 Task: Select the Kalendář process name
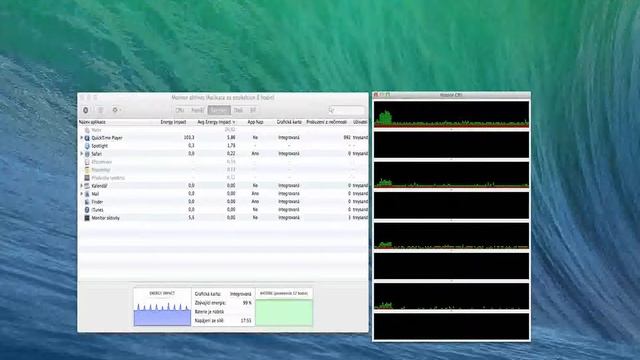(99, 186)
